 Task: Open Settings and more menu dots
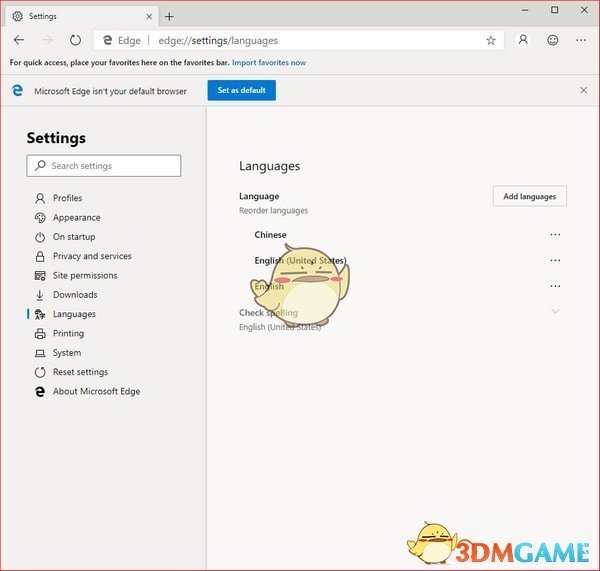coord(581,40)
